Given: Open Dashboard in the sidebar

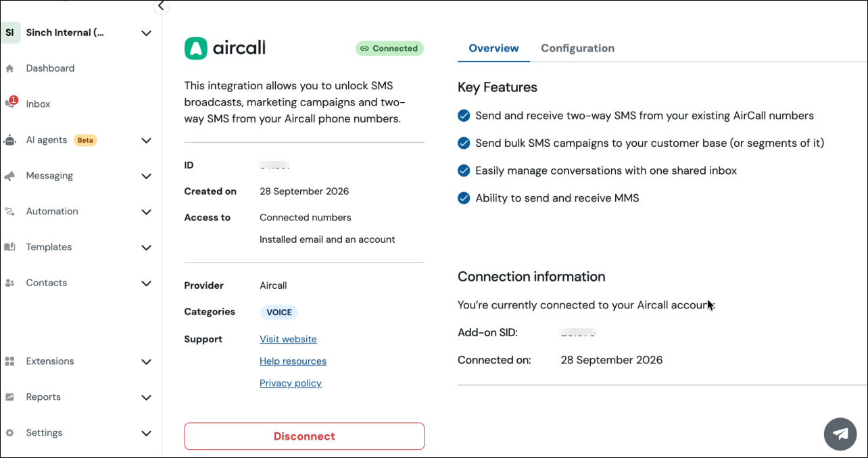Looking at the screenshot, I should [x=50, y=68].
